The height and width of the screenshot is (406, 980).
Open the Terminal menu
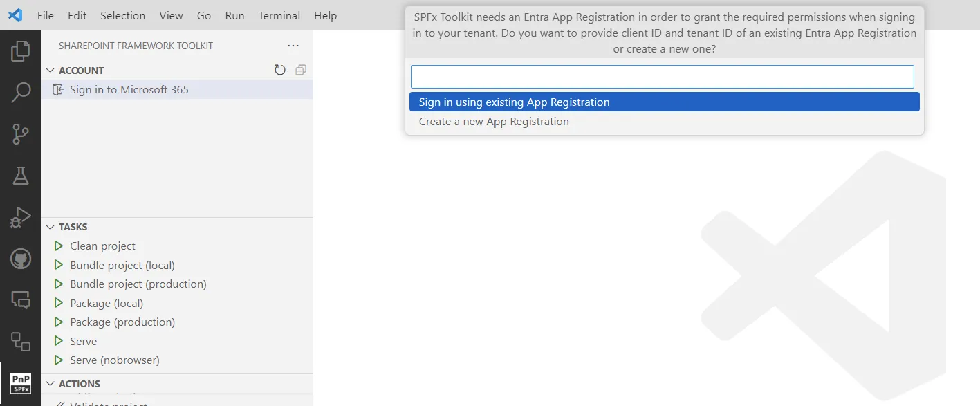point(279,15)
